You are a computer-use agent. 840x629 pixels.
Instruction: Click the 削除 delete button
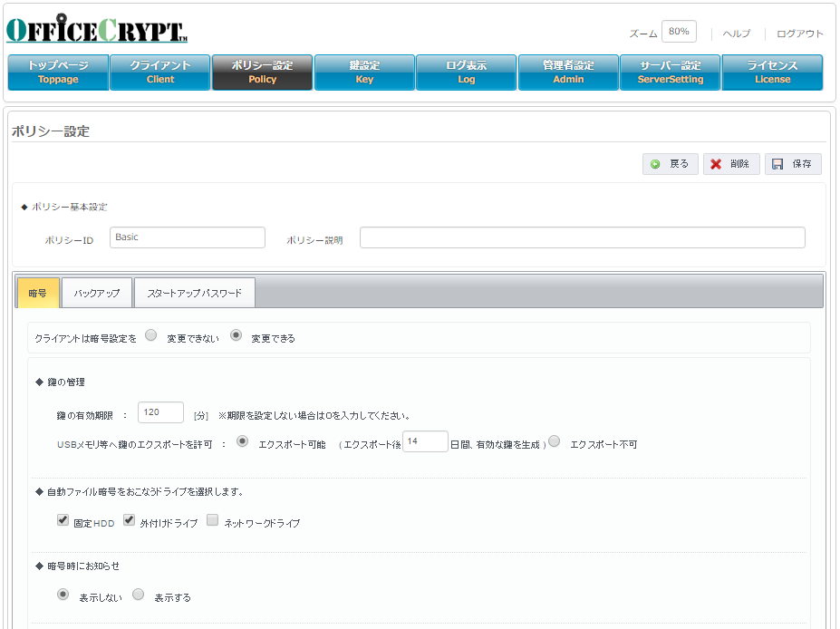click(731, 164)
